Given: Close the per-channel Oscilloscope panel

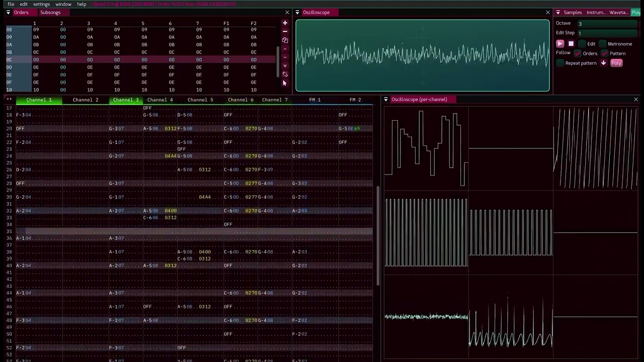Looking at the screenshot, I should click(x=636, y=100).
